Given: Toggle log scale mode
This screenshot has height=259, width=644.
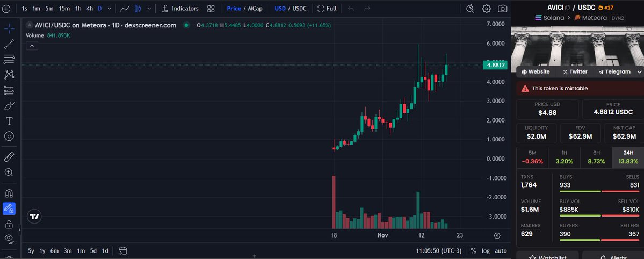Looking at the screenshot, I should pyautogui.click(x=486, y=251).
